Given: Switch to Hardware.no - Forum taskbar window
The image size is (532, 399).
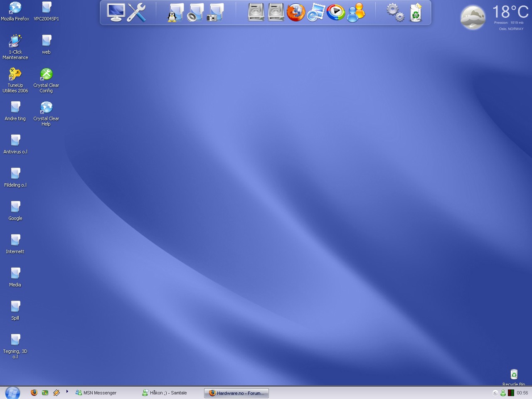Looking at the screenshot, I should (x=236, y=393).
